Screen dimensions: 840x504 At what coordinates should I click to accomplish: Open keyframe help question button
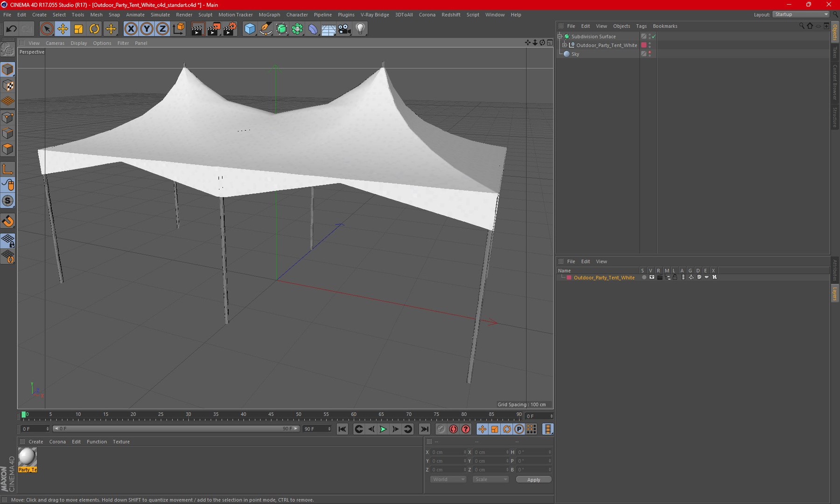point(466,429)
